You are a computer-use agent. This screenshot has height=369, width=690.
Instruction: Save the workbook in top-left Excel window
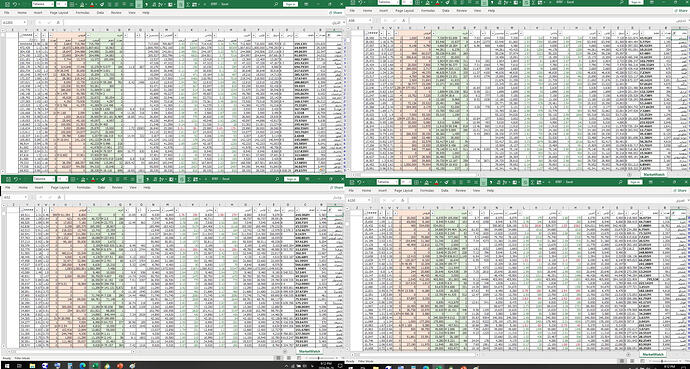click(7, 4)
